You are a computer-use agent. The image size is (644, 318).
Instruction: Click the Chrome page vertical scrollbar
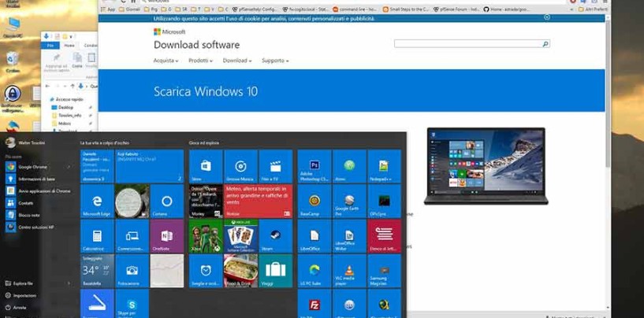point(608,92)
